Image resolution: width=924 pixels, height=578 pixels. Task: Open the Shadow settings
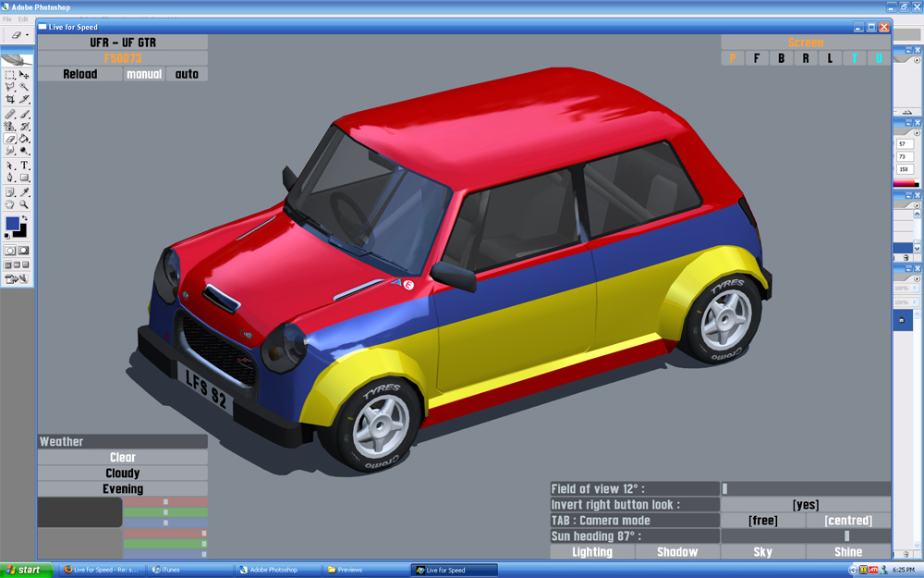677,552
